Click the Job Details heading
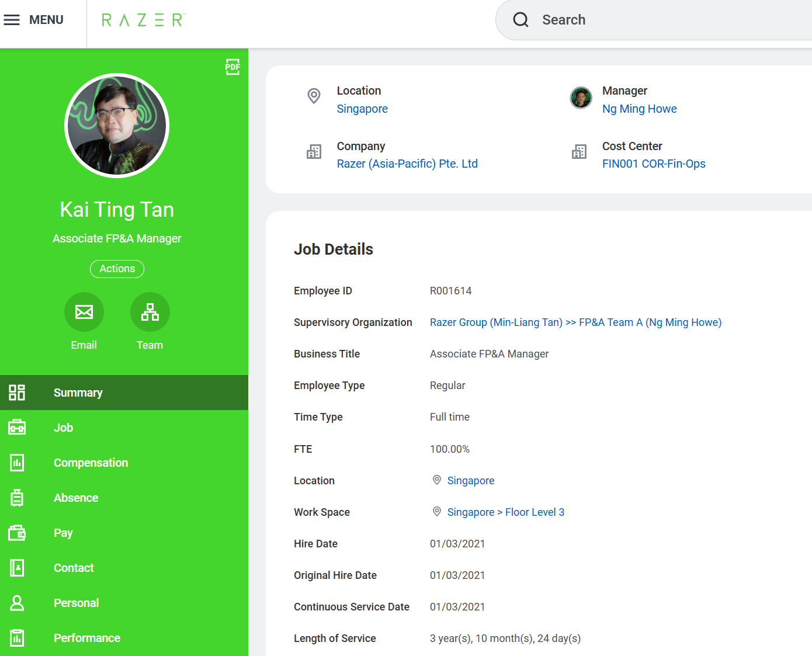Image resolution: width=812 pixels, height=656 pixels. (x=334, y=249)
